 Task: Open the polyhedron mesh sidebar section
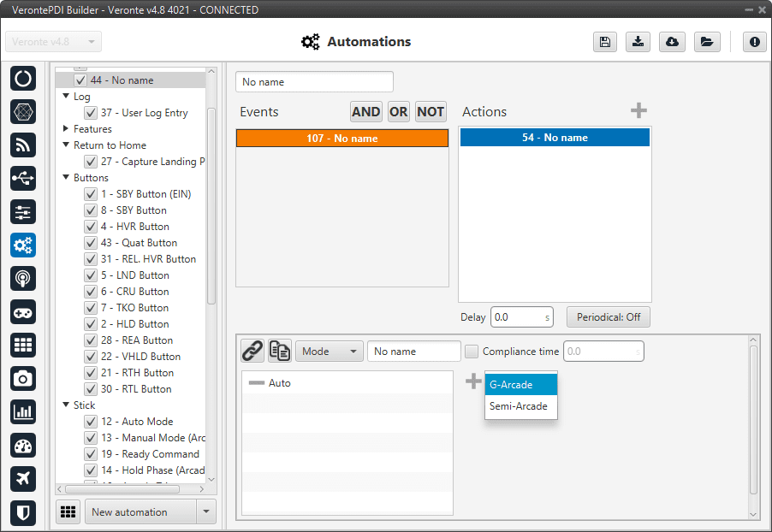[x=23, y=112]
